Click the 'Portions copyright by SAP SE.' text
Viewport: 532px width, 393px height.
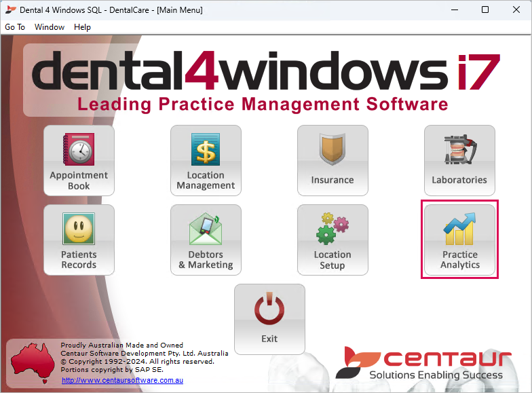[x=112, y=369]
